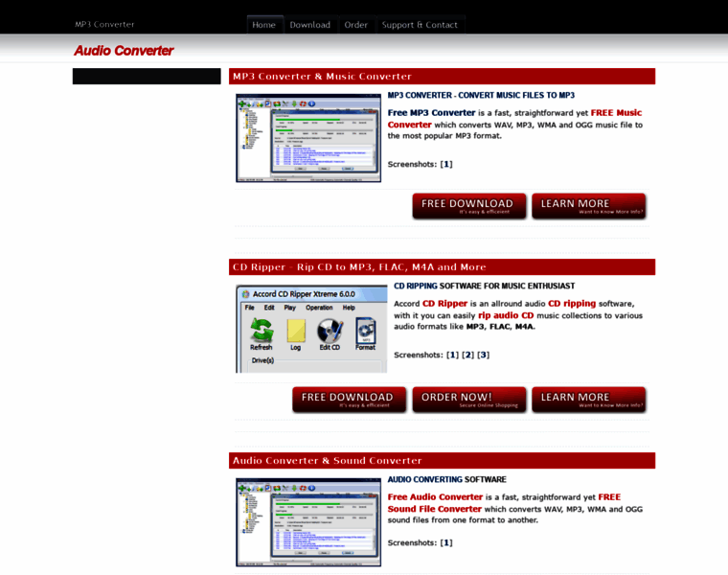Click the ORDER NOW! button
Image resolution: width=728 pixels, height=575 pixels.
469,400
